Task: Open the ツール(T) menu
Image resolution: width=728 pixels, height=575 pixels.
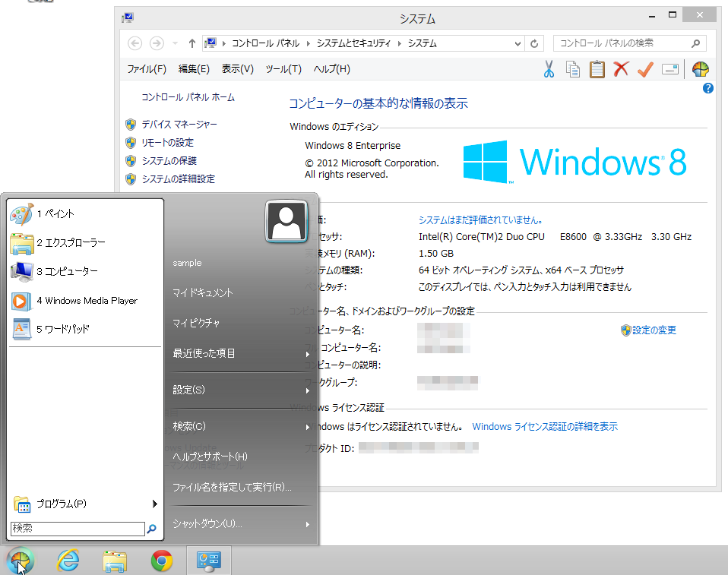Action: [283, 69]
